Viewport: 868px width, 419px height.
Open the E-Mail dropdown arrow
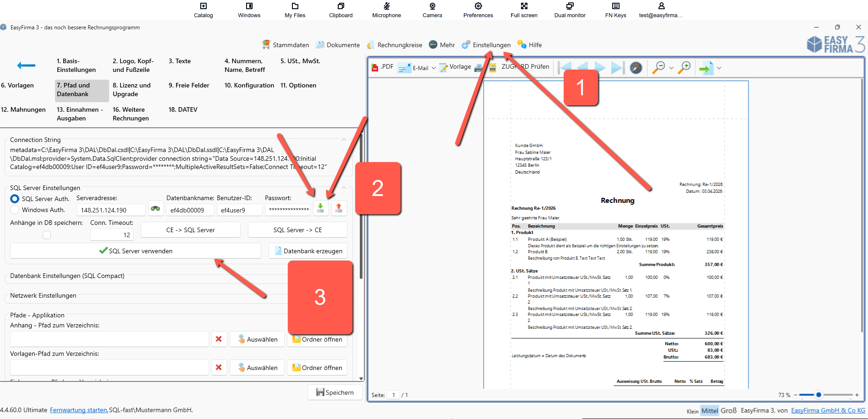coord(434,68)
